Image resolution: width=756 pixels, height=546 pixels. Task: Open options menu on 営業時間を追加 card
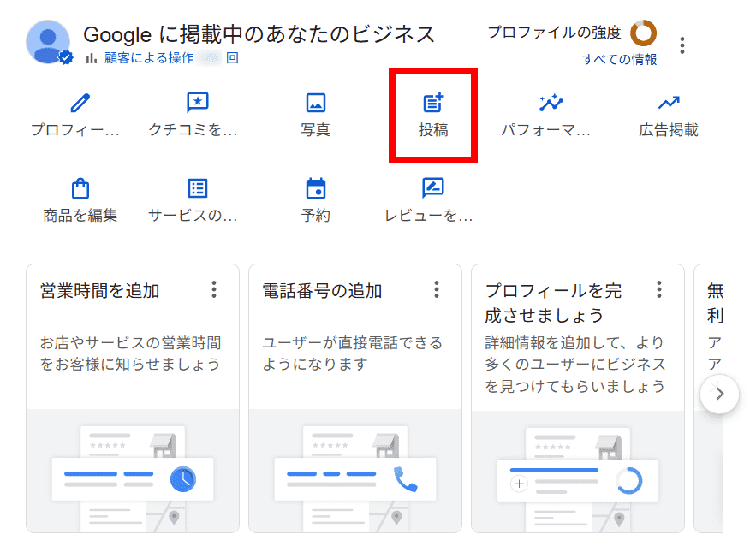pyautogui.click(x=214, y=289)
